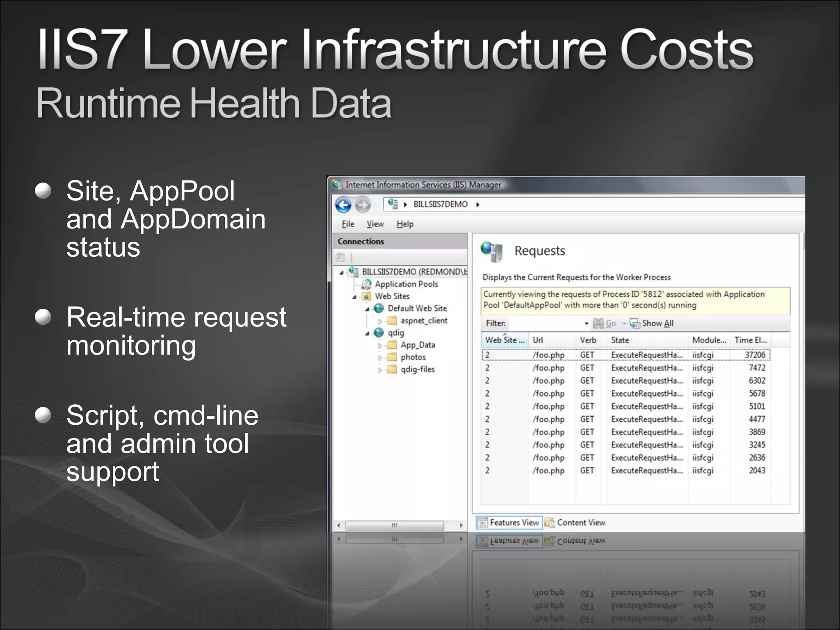Select the Application Pools tree item
The image size is (840, 630).
coord(406,284)
